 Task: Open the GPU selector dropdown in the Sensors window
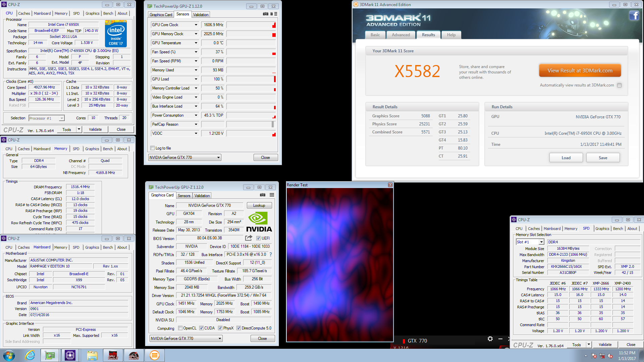pyautogui.click(x=185, y=158)
